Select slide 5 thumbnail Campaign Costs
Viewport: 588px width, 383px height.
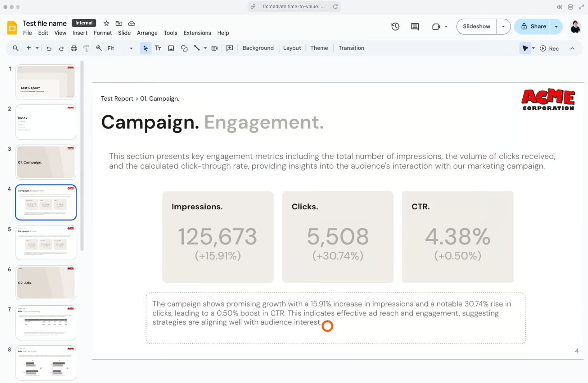point(46,242)
